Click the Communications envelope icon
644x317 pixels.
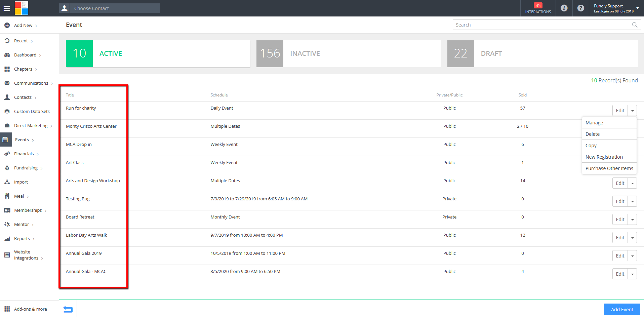[7, 83]
